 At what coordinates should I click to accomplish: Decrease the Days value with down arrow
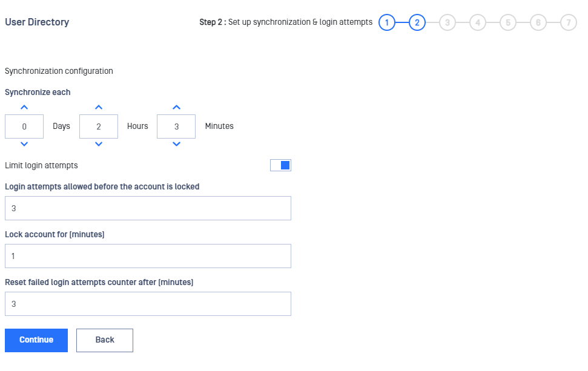(24, 144)
